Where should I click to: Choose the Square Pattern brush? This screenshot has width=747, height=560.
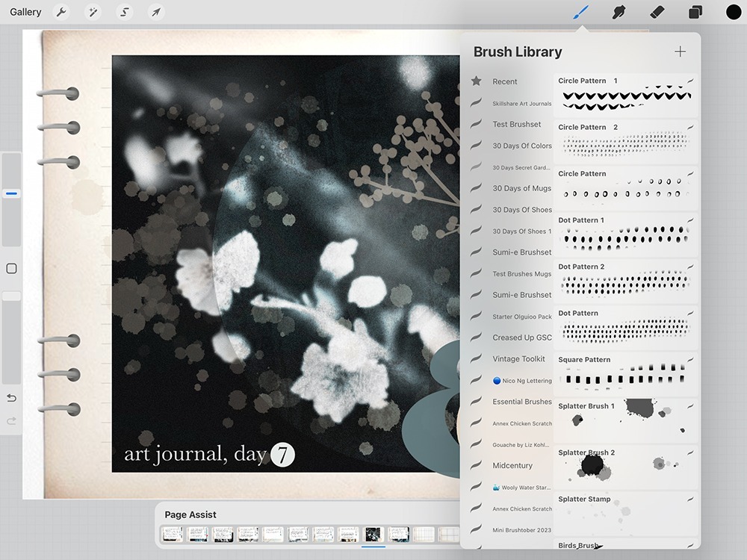click(625, 374)
